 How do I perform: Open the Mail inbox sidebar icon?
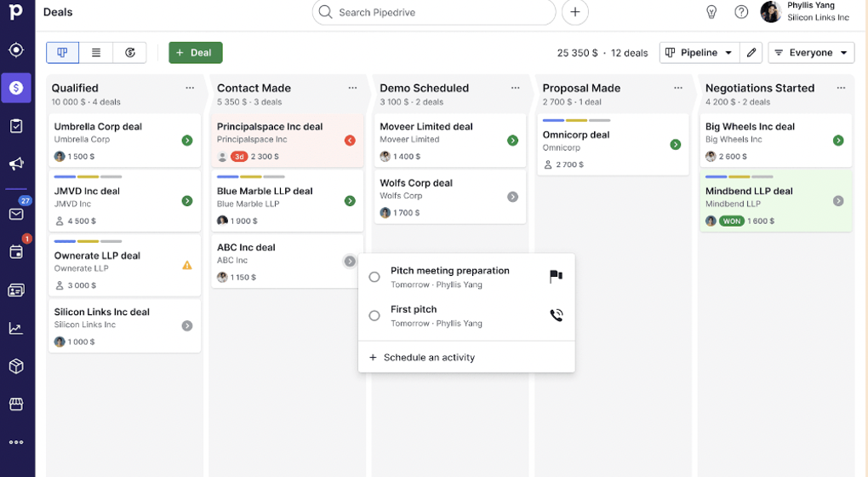point(16,214)
